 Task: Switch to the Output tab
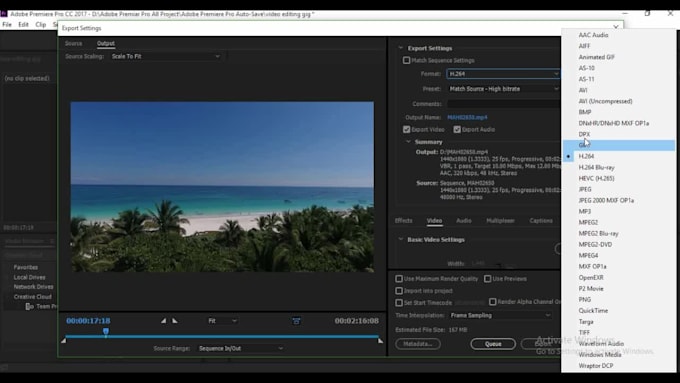(x=106, y=43)
